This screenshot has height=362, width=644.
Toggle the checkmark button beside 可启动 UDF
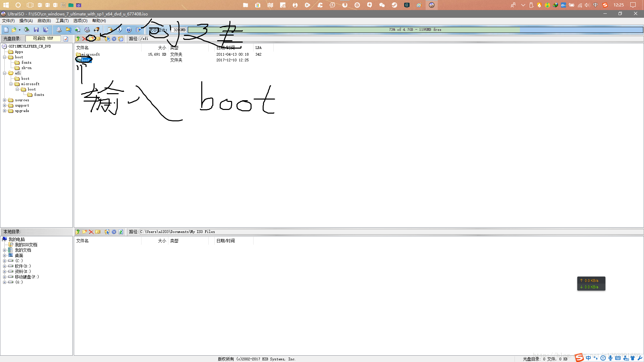[x=66, y=39]
